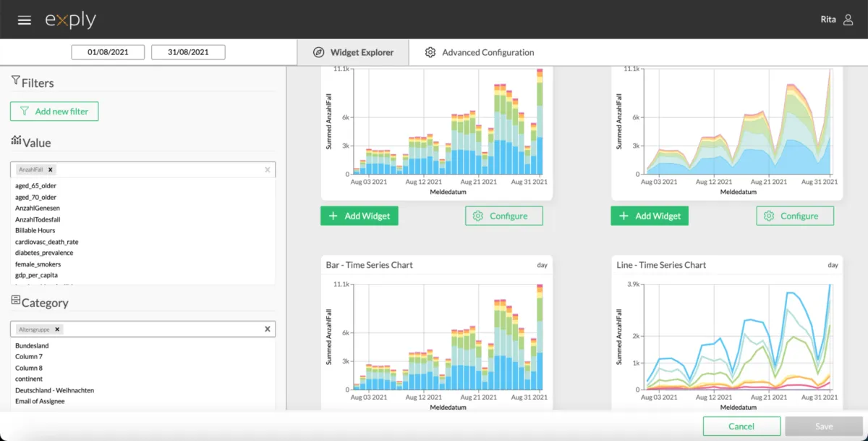Image resolution: width=868 pixels, height=441 pixels.
Task: Edit the end date 31/08/2021 field
Action: coord(188,52)
